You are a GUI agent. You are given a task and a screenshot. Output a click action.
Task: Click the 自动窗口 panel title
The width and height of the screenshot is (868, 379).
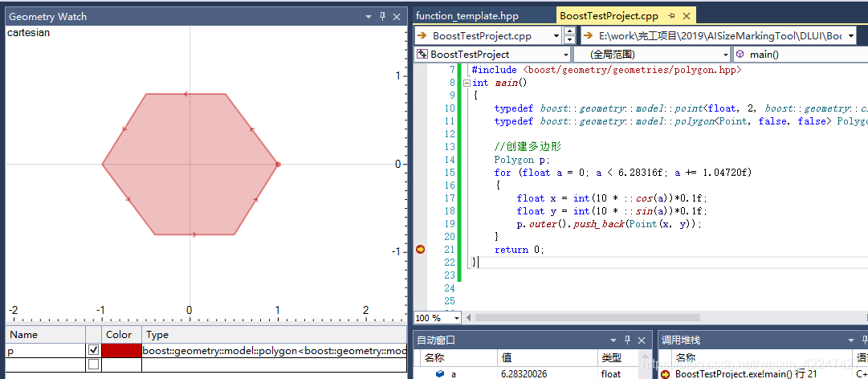point(438,340)
